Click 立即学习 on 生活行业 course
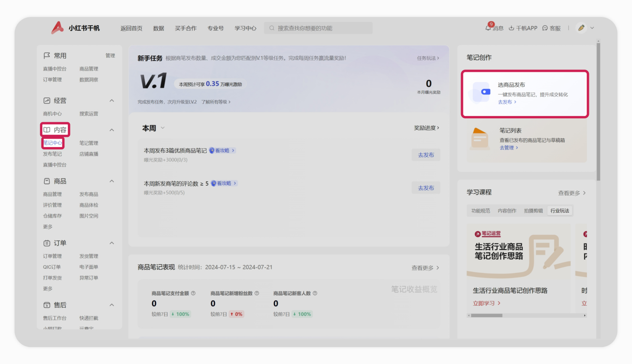Screen dimensions: 632x364 [x=486, y=303]
